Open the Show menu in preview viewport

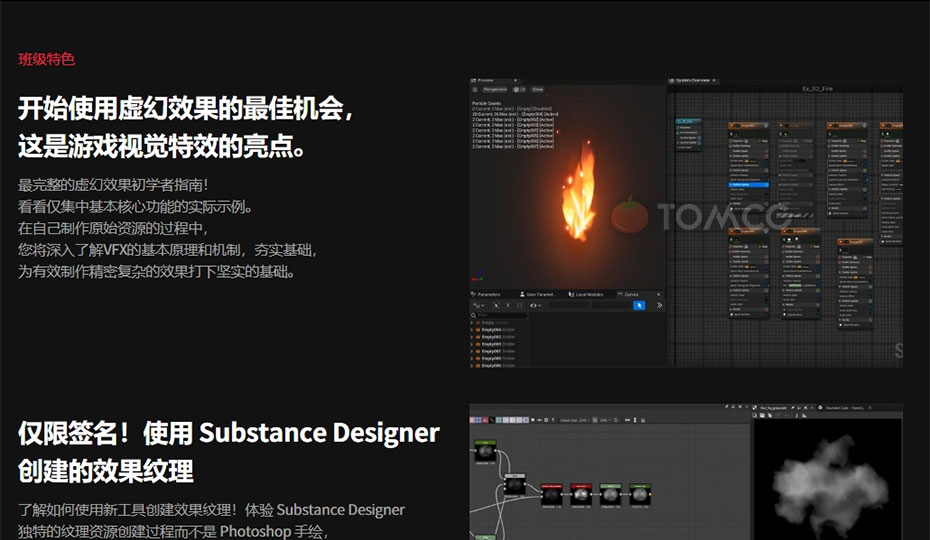537,90
